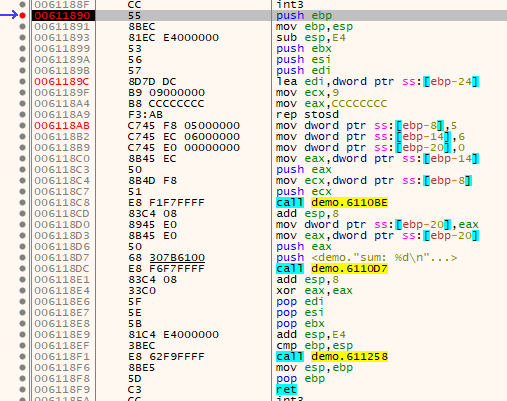Toggle breakpoint dot beside 006118C8
This screenshot has height=401, width=507.
(22, 202)
